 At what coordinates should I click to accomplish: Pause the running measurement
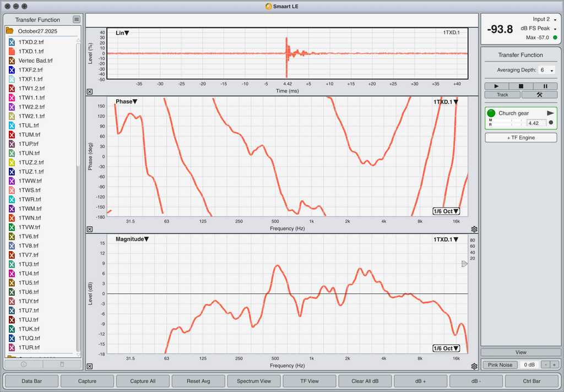point(545,86)
